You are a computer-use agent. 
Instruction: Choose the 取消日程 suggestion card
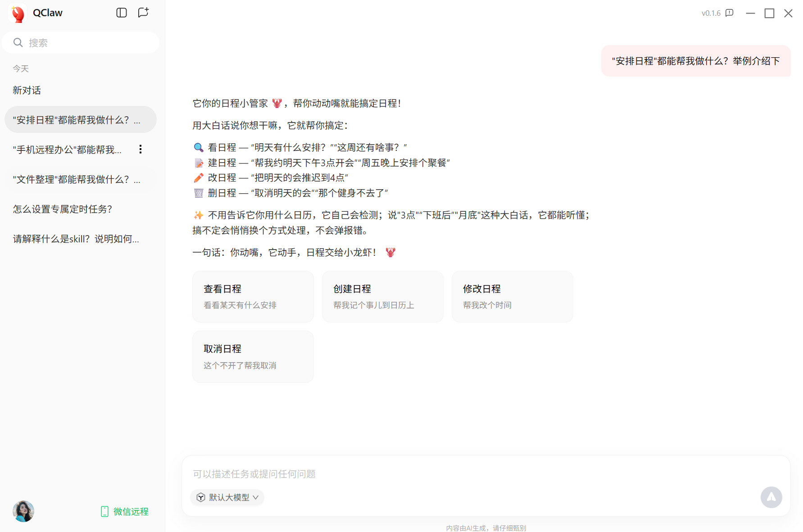tap(253, 357)
